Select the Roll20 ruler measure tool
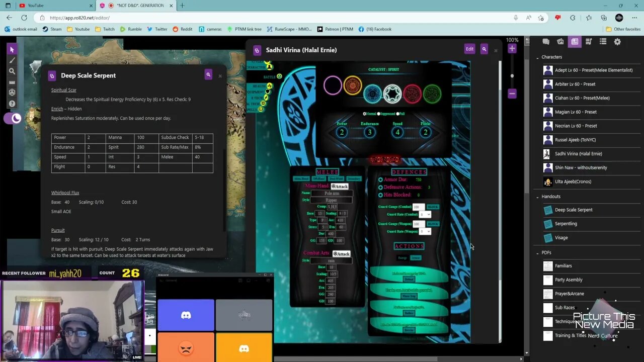The width and height of the screenshot is (644, 362). tap(12, 82)
